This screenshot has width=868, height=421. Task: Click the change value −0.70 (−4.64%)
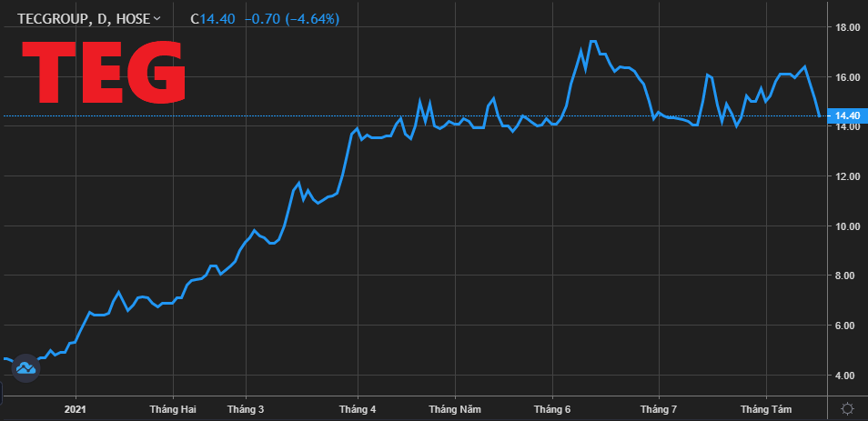tap(292, 19)
